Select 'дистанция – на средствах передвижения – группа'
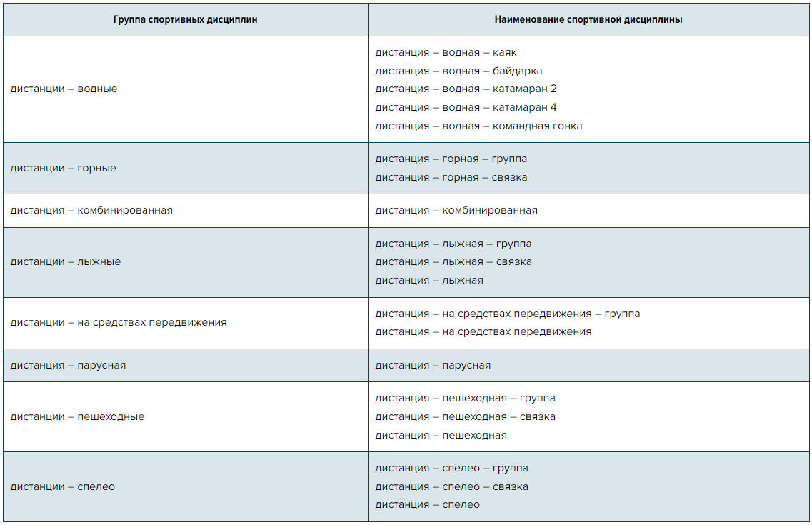The image size is (812, 525). [508, 314]
